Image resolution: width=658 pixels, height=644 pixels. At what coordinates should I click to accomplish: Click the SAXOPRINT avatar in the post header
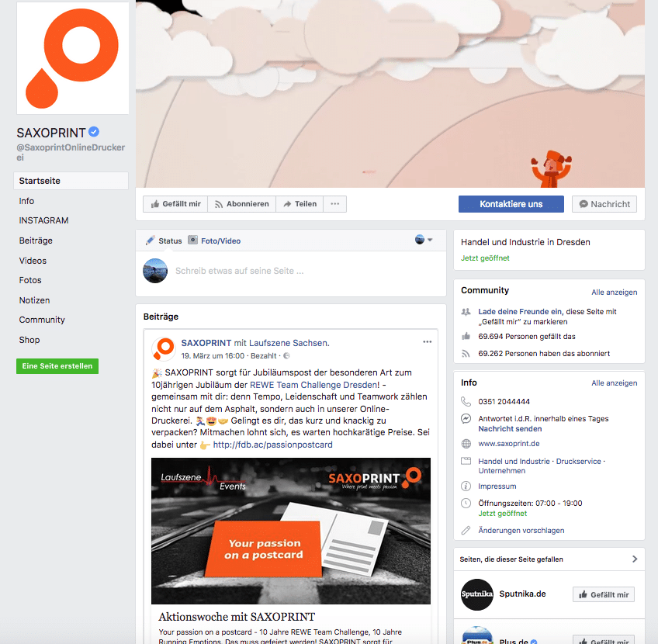click(163, 348)
